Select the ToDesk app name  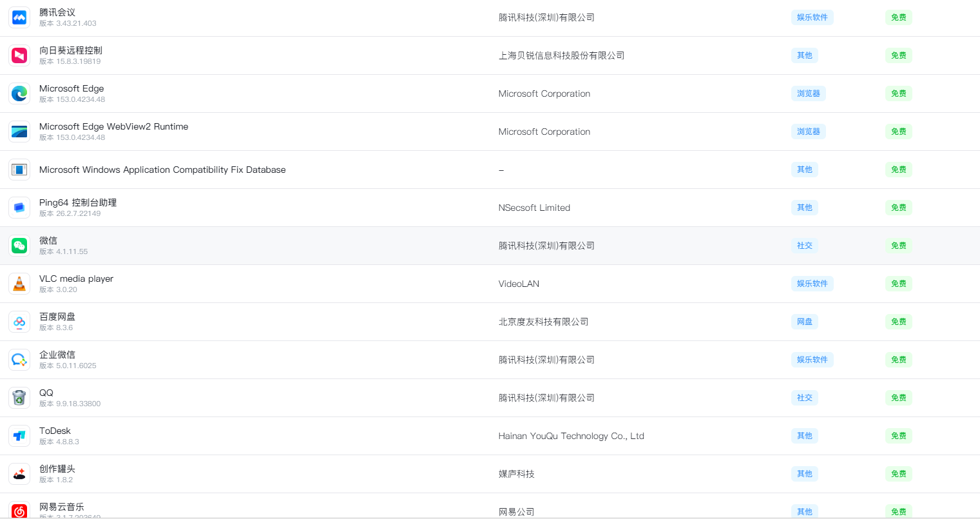(x=55, y=431)
